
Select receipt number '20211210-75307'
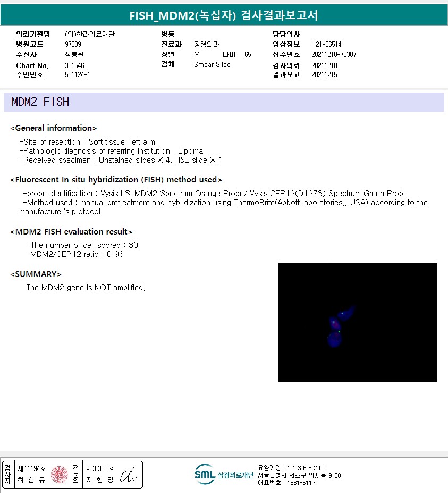(334, 54)
